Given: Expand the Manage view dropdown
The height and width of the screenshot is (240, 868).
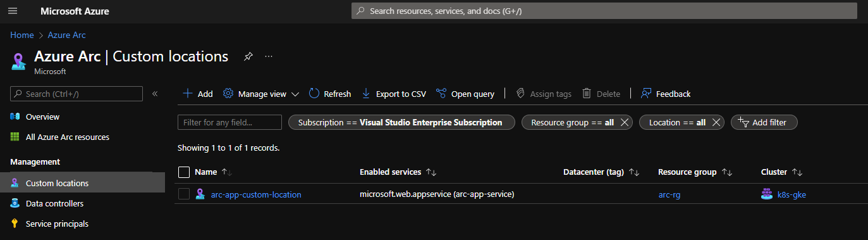Looking at the screenshot, I should [261, 94].
